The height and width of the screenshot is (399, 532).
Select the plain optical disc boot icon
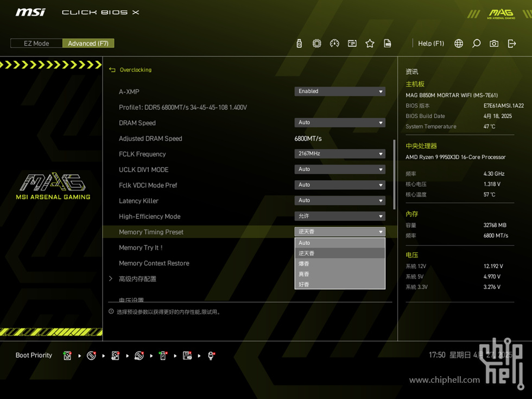91,356
